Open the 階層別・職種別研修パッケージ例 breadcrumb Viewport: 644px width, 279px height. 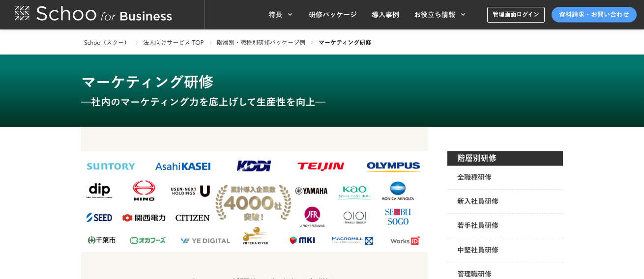[261, 42]
